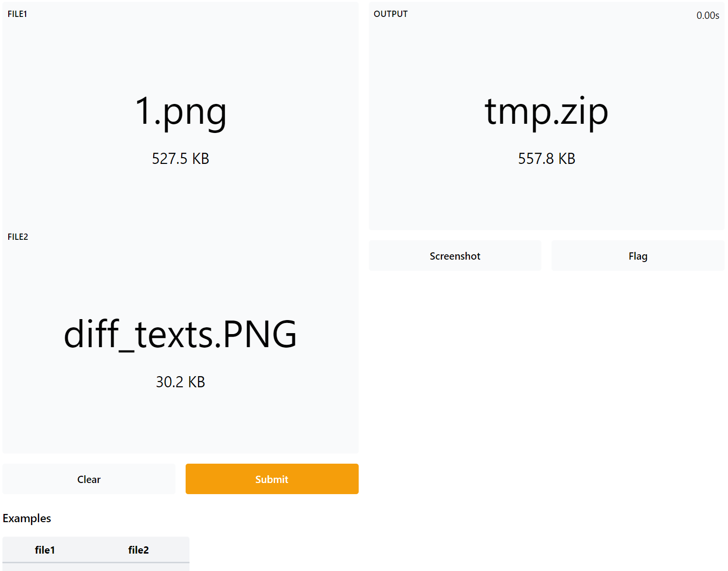Click the diff_texts.PNG file name
The height and width of the screenshot is (571, 728).
click(x=180, y=334)
